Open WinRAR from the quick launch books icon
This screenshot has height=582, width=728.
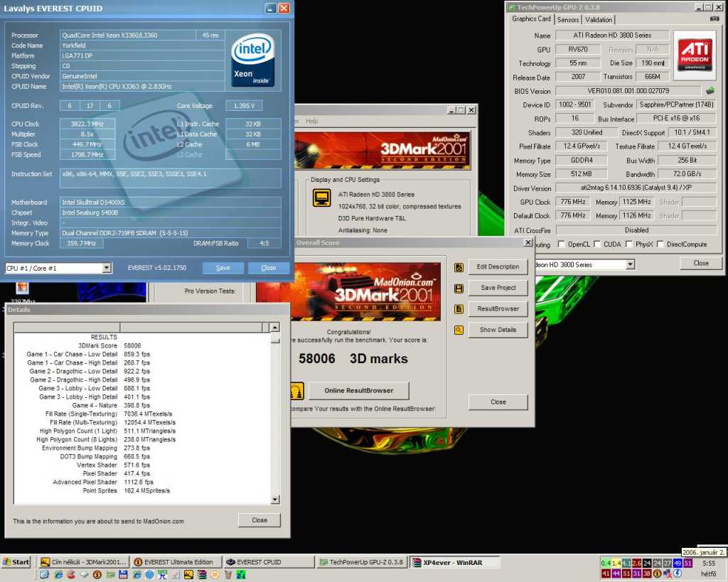click(x=201, y=575)
